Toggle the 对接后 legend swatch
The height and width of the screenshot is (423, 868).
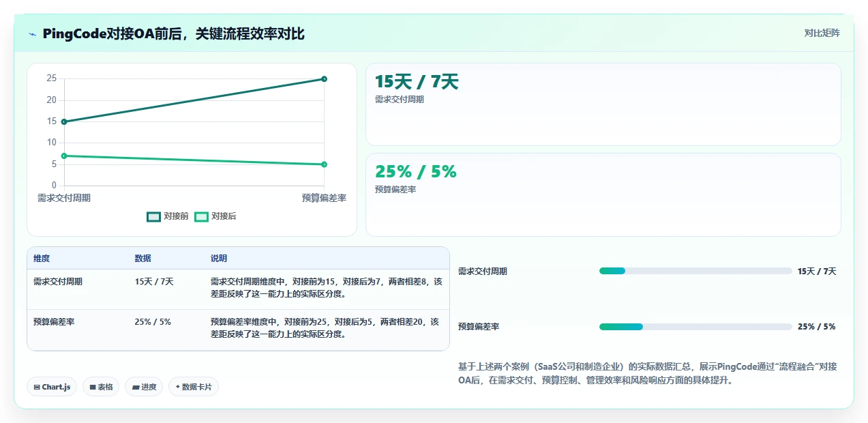(201, 216)
